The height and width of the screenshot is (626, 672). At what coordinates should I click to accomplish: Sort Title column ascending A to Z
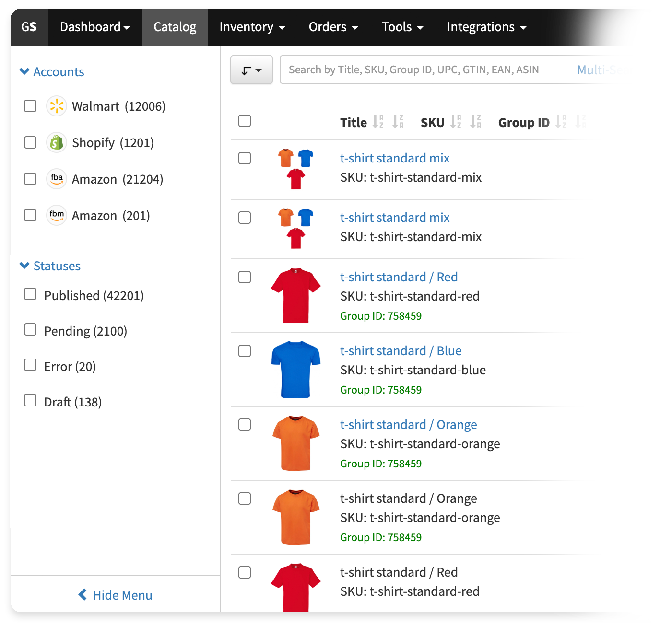click(x=378, y=122)
